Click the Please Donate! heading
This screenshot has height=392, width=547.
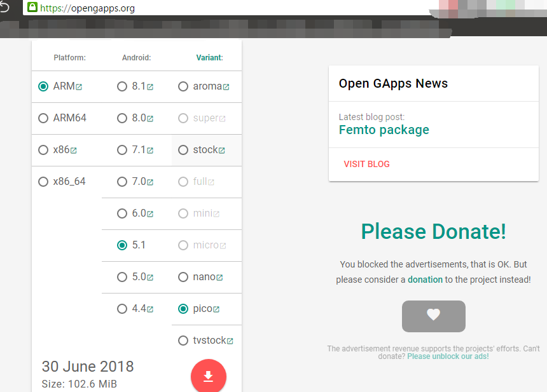click(x=434, y=231)
